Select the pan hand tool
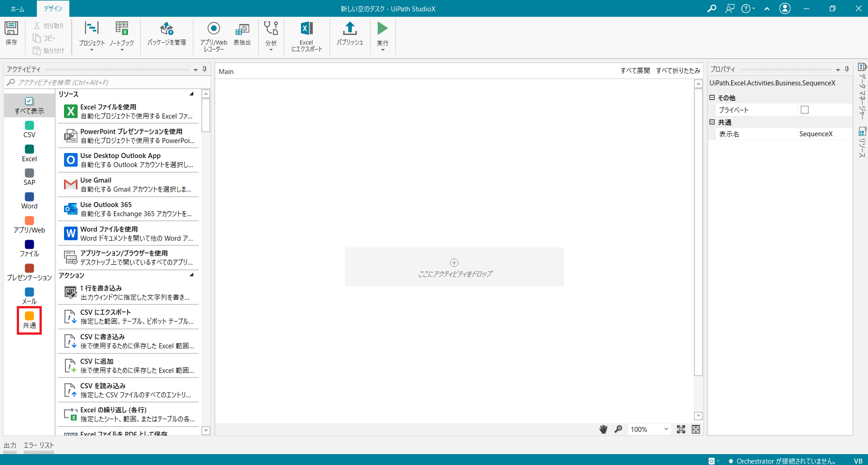The height and width of the screenshot is (465, 868). (603, 429)
